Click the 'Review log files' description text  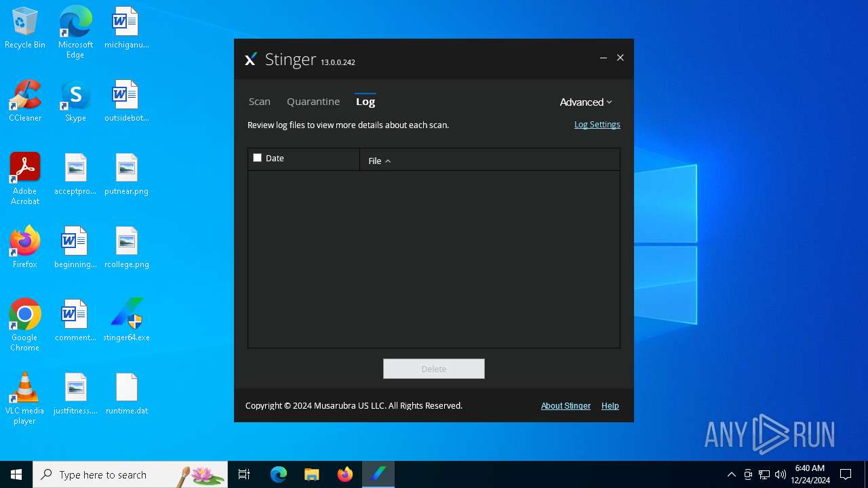pos(348,125)
